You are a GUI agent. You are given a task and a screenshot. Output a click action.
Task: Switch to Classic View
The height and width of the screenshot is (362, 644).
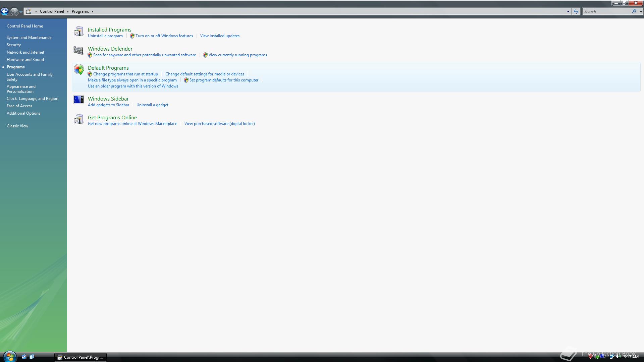pyautogui.click(x=17, y=126)
